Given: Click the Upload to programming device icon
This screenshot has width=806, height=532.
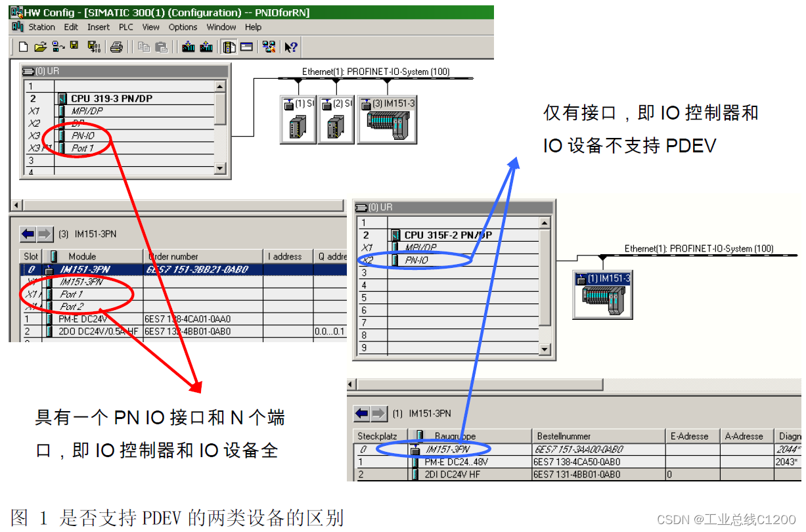Looking at the screenshot, I should pos(206,47).
